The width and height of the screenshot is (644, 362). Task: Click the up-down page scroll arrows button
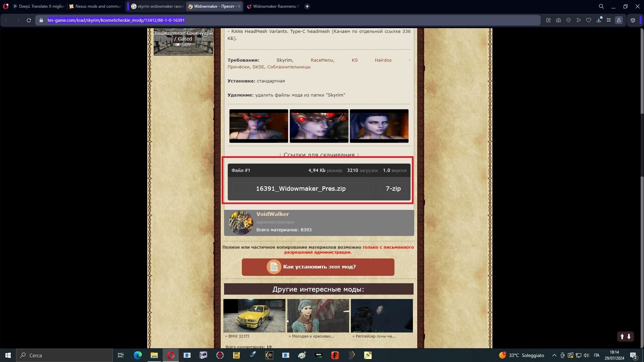pyautogui.click(x=625, y=336)
